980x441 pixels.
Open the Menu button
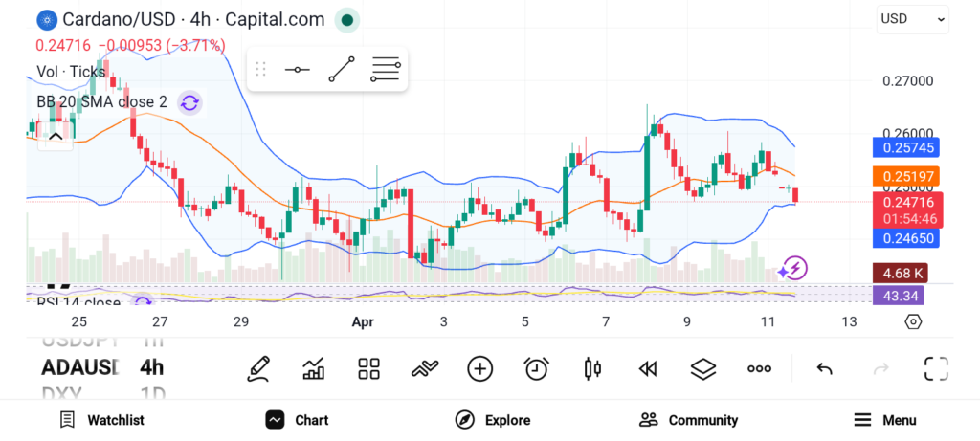tap(884, 420)
